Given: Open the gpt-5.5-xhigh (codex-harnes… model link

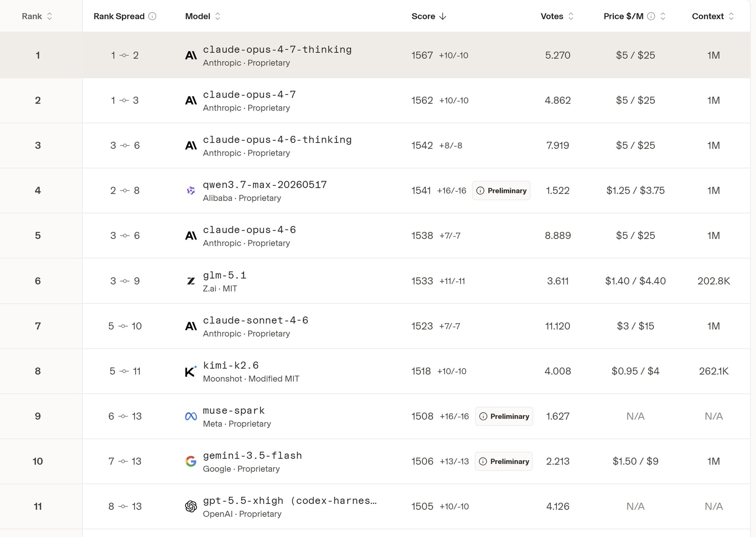Looking at the screenshot, I should pos(290,501).
